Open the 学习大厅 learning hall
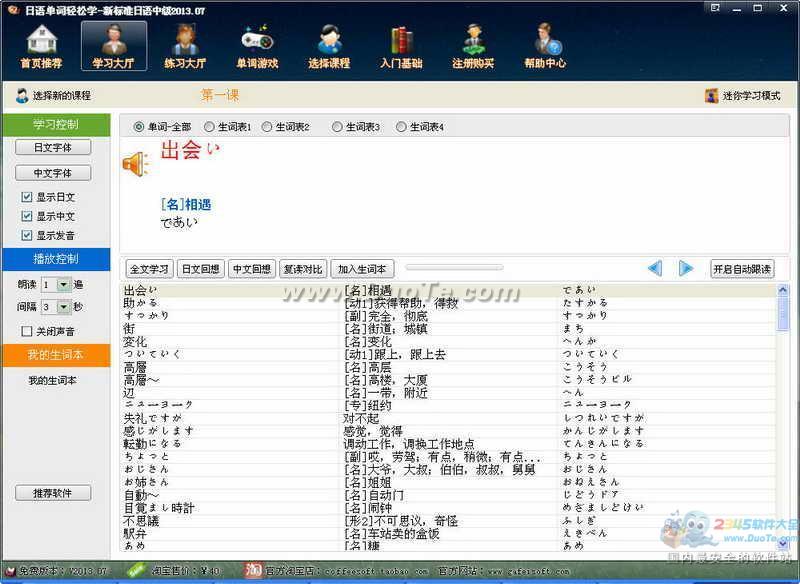Viewport: 800px width, 584px height. pos(113,46)
